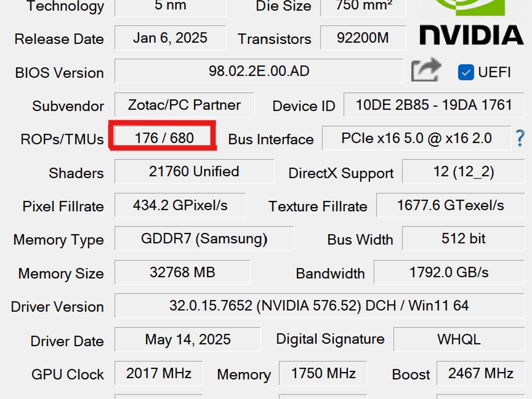Click the Driver Date May 14, 2025

(x=188, y=340)
